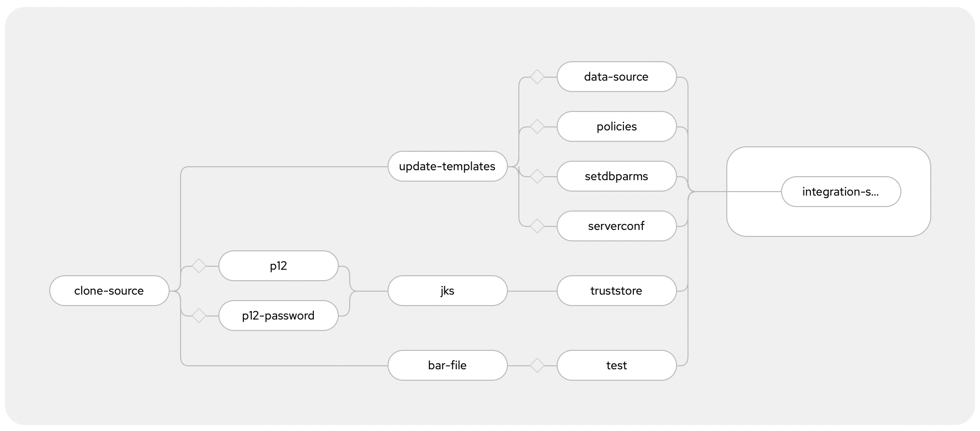Click the jks task node
980x431 pixels.
(x=448, y=291)
